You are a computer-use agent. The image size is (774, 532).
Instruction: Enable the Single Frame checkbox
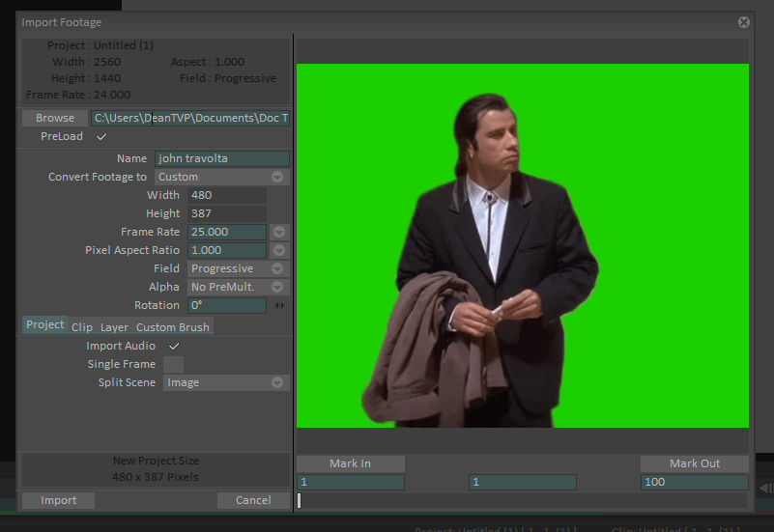173,364
